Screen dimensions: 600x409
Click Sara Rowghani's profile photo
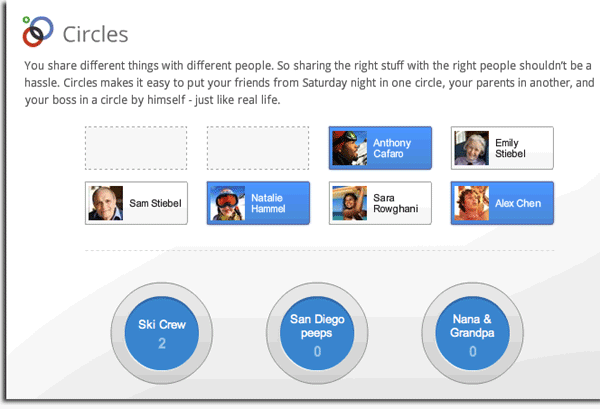click(350, 203)
